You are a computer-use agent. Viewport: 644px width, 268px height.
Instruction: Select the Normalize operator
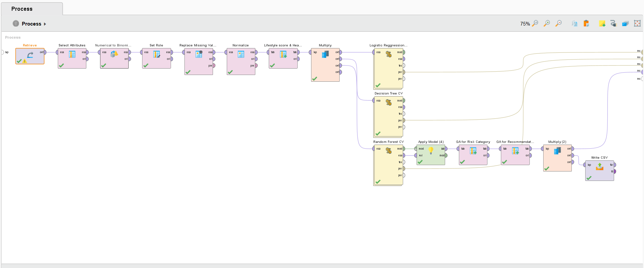pos(241,61)
